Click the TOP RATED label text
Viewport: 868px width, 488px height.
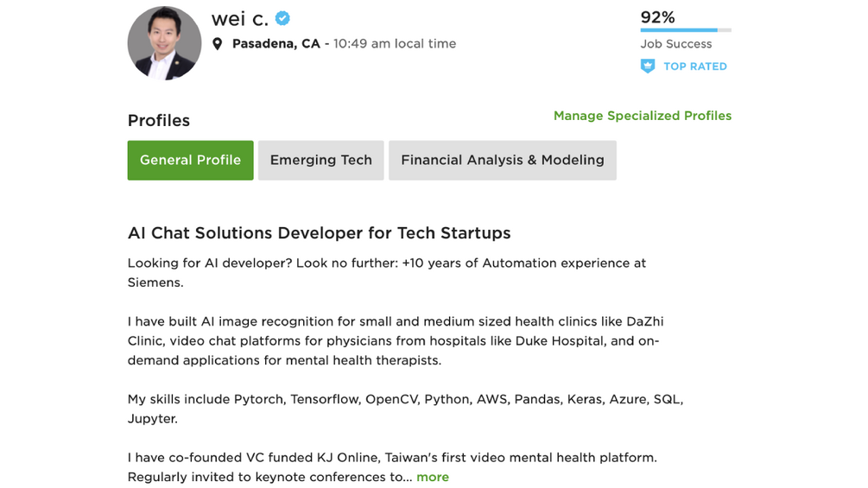point(694,67)
